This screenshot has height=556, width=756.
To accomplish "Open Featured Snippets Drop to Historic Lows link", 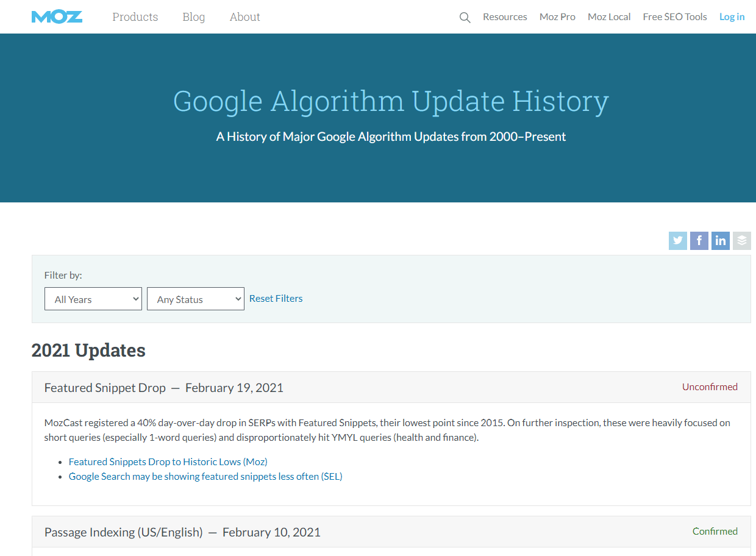I will [x=168, y=462].
